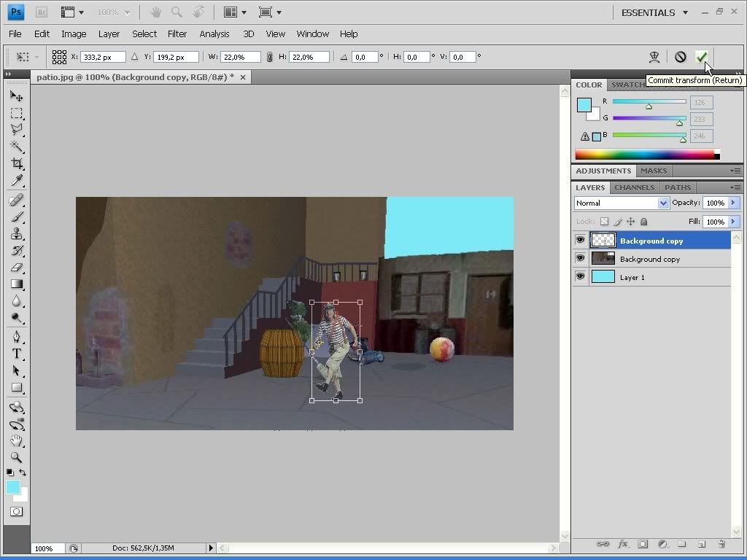Switch between free transform and warp modes
This screenshot has width=747, height=560.
click(654, 57)
